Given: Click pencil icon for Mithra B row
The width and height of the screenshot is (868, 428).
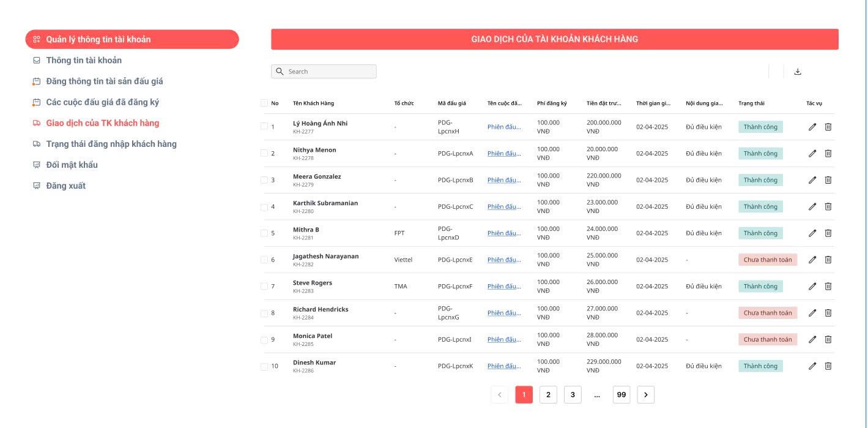Looking at the screenshot, I should pos(812,233).
